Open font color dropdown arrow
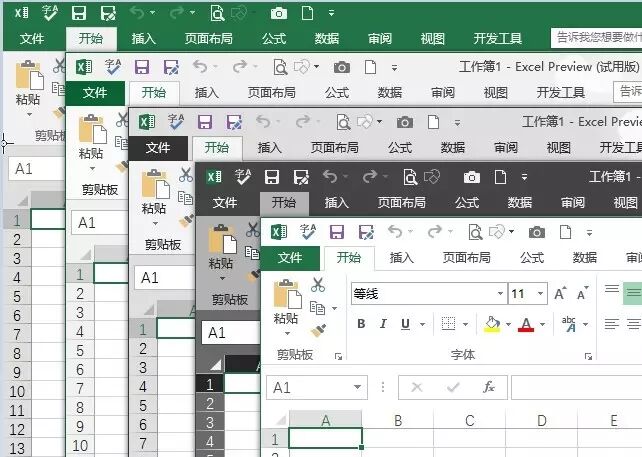Image resolution: width=642 pixels, height=457 pixels. click(543, 324)
